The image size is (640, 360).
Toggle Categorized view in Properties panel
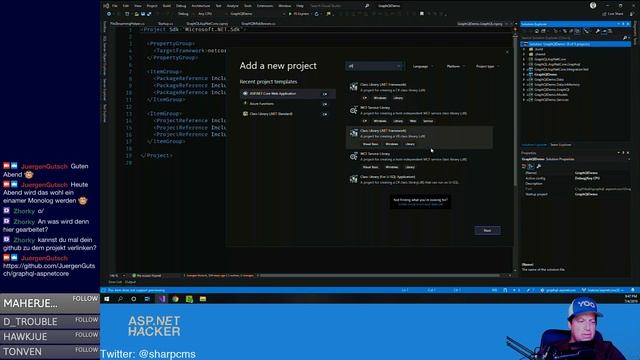pyautogui.click(x=524, y=166)
